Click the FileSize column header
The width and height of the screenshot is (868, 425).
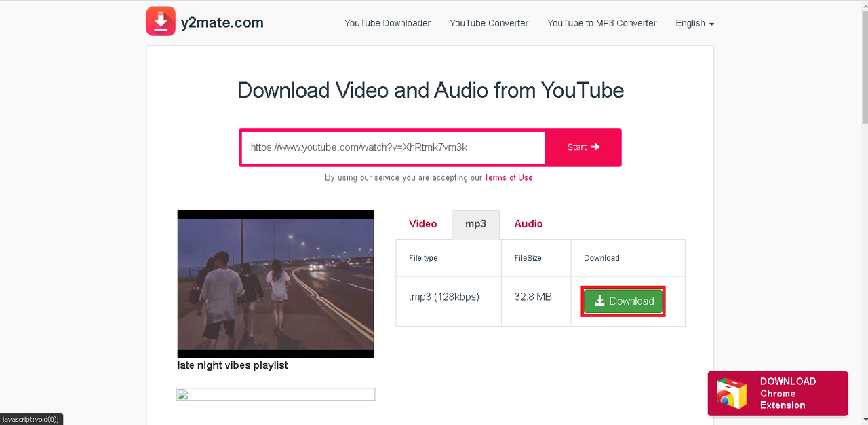(x=528, y=258)
